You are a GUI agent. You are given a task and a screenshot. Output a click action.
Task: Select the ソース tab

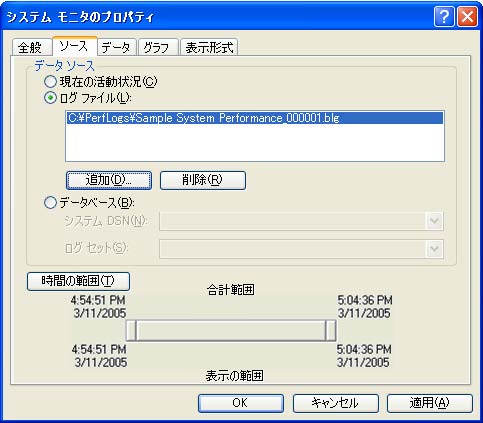(74, 46)
